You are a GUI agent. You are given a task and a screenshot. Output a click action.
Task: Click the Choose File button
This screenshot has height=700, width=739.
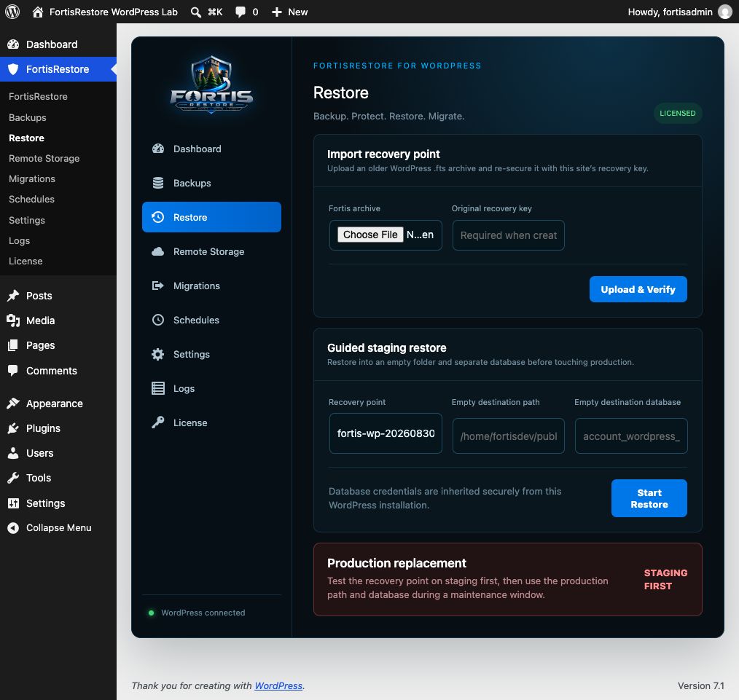(370, 235)
